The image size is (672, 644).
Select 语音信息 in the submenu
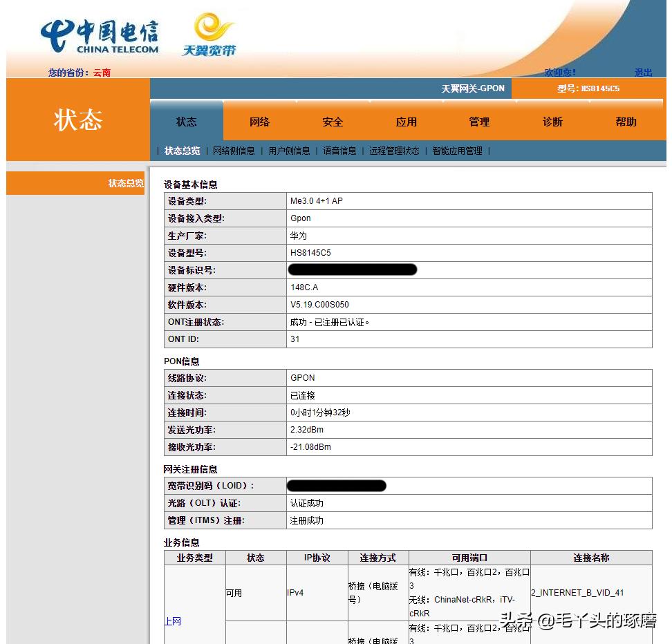340,151
